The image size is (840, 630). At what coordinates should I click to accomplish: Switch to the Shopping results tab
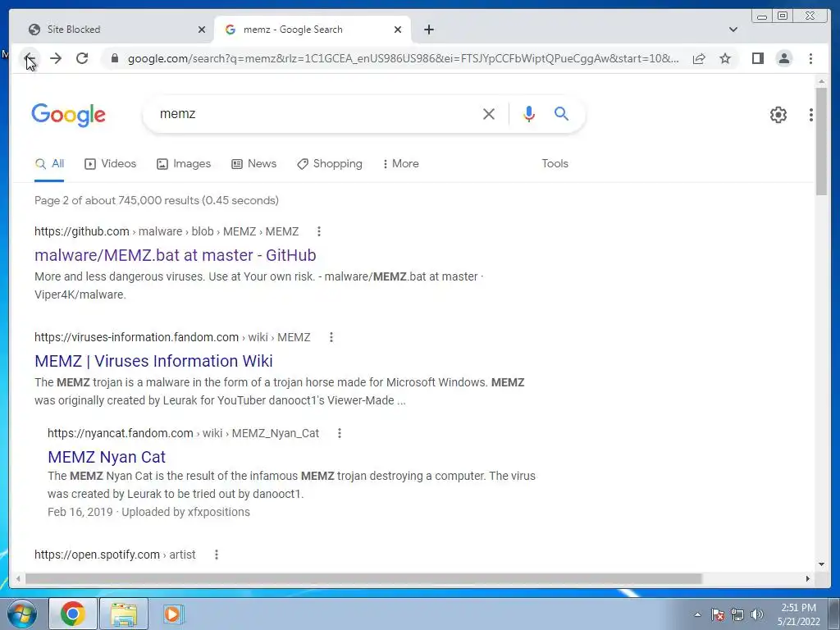point(330,164)
